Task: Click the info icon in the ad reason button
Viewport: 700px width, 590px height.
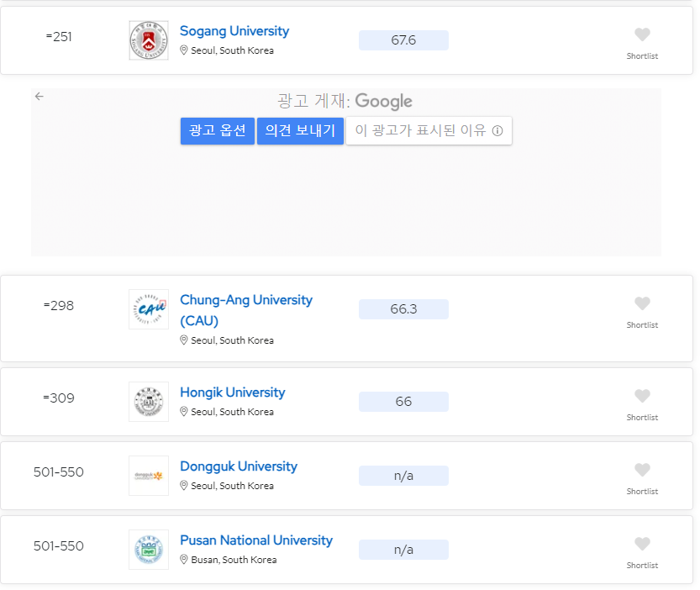Action: (497, 131)
